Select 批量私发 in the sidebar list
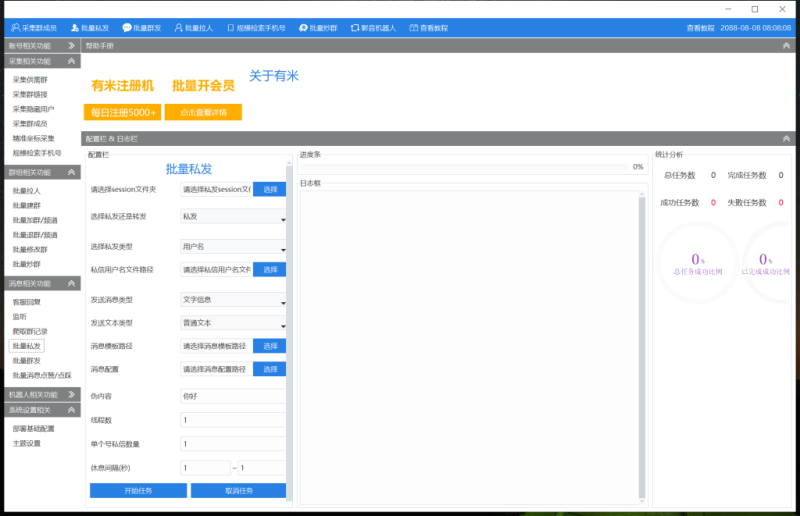Screen dimensions: 800x516 pos(27,346)
